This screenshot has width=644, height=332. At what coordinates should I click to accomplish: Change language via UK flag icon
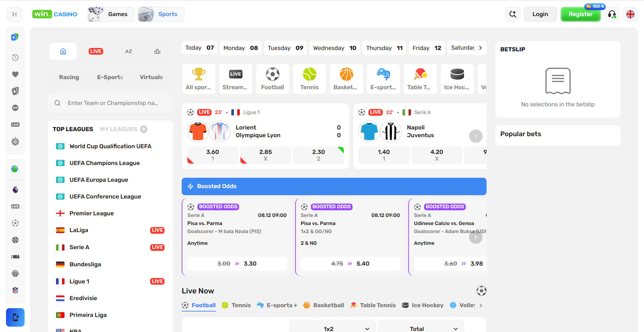tap(630, 14)
